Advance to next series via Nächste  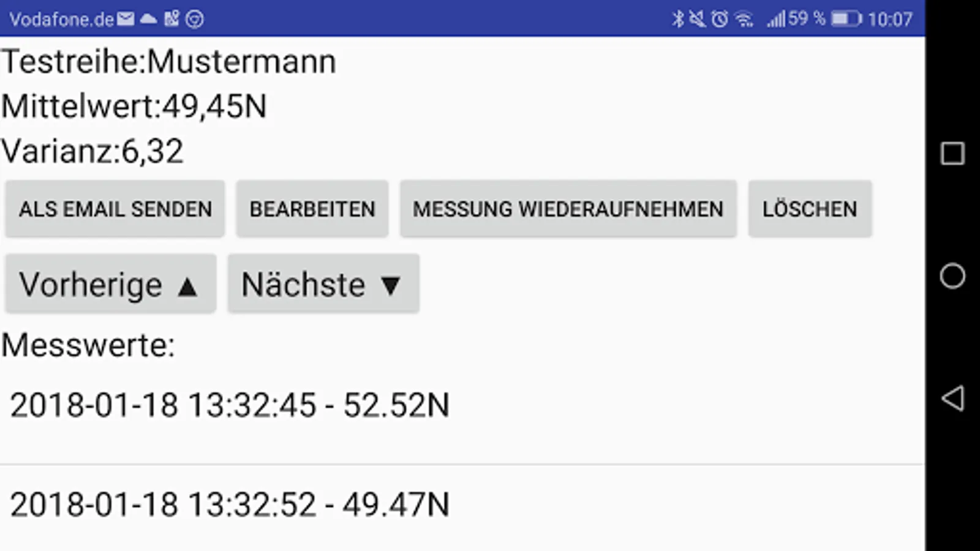coord(323,283)
